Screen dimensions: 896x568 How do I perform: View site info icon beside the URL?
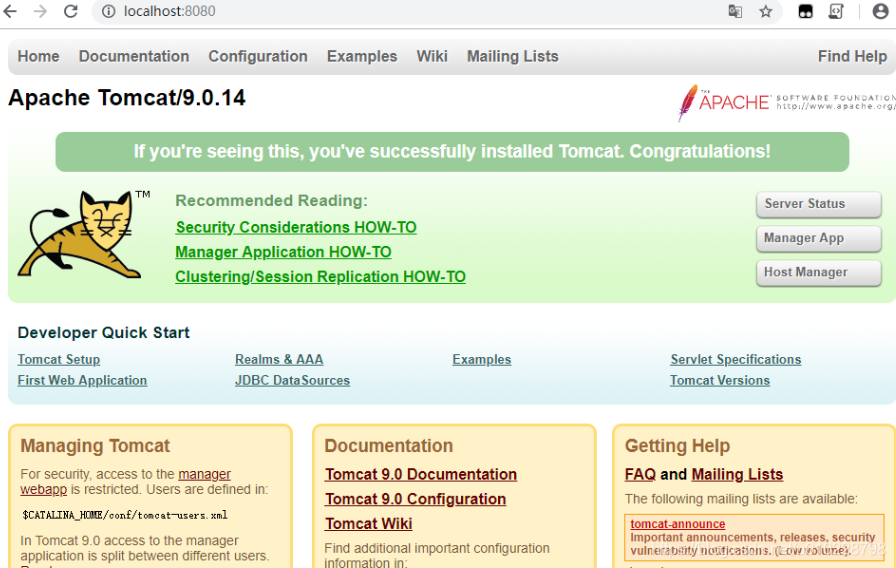[109, 11]
